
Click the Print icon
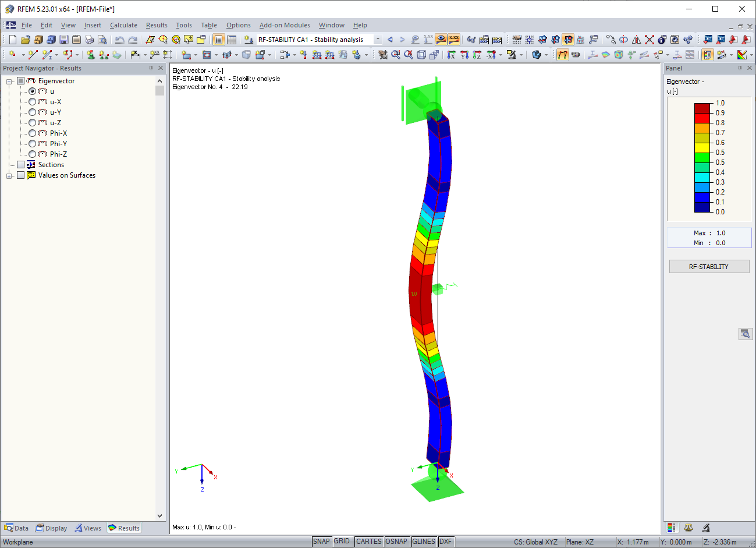pyautogui.click(x=90, y=39)
